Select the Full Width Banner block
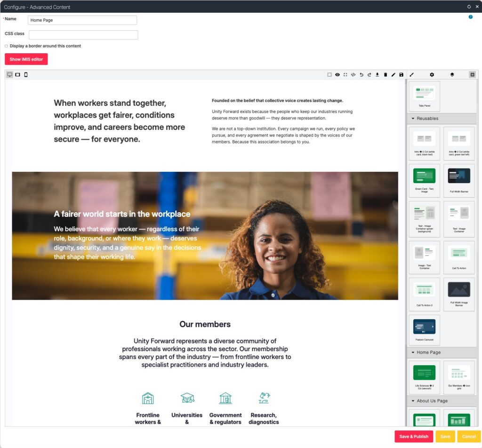Image resolution: width=482 pixels, height=448 pixels. pyautogui.click(x=459, y=180)
